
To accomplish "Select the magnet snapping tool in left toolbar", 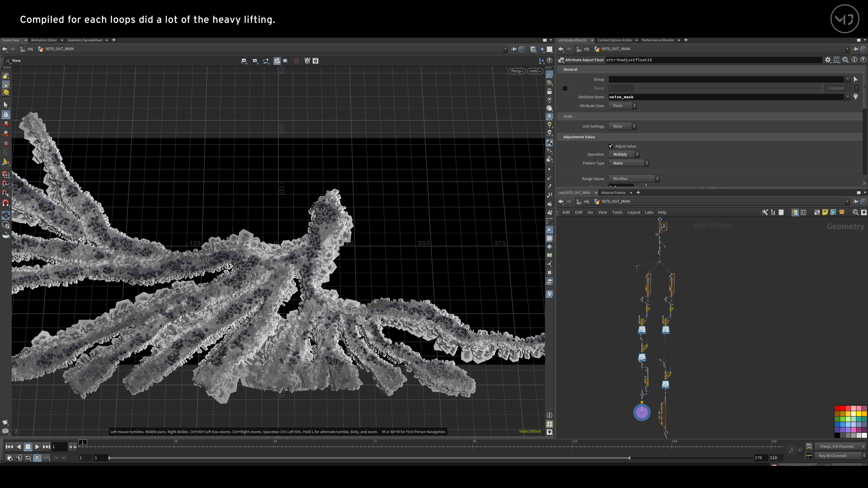I will [6, 203].
